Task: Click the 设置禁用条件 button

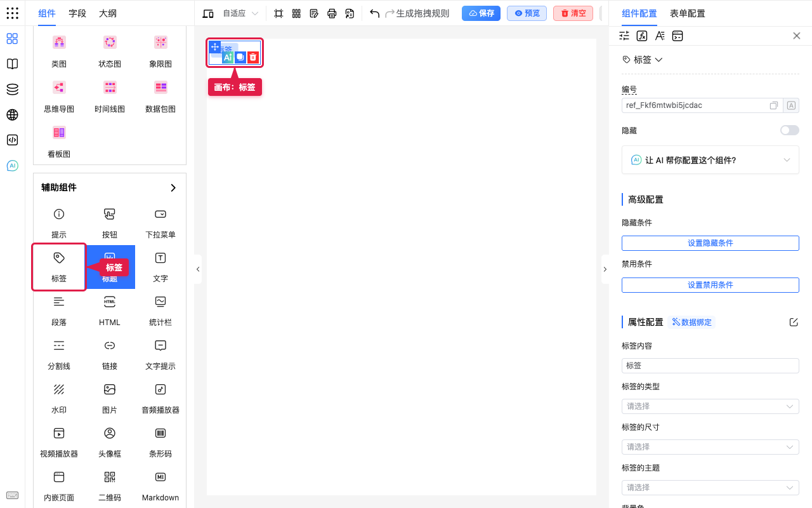Action: click(710, 285)
